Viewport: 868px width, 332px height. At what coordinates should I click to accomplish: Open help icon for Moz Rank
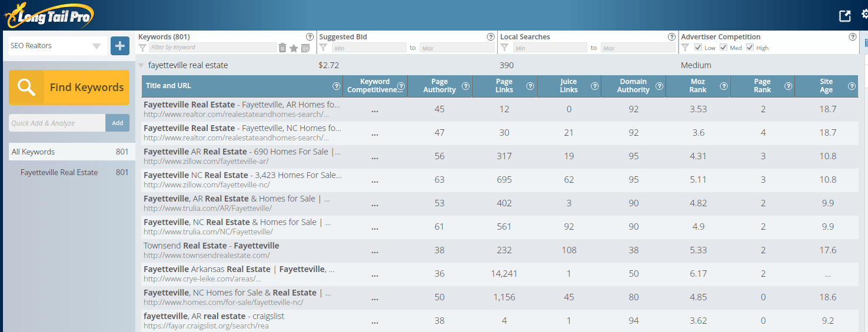tap(724, 86)
